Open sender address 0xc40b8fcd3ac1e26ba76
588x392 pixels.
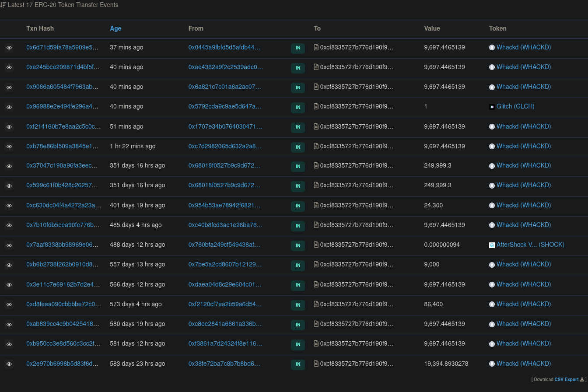[x=225, y=225]
